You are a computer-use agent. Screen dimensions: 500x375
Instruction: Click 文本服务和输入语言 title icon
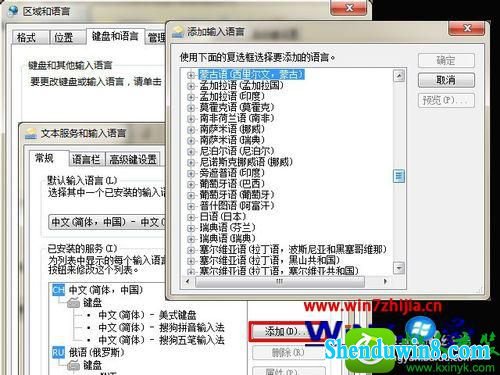(31, 133)
